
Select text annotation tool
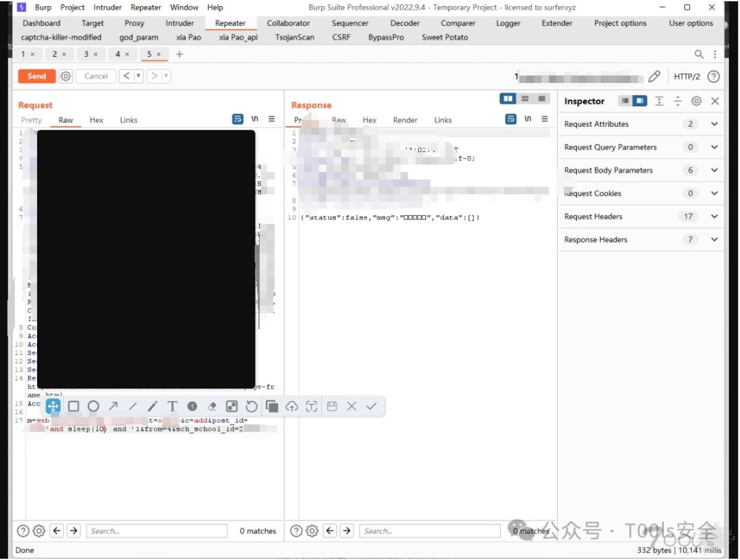click(x=172, y=406)
